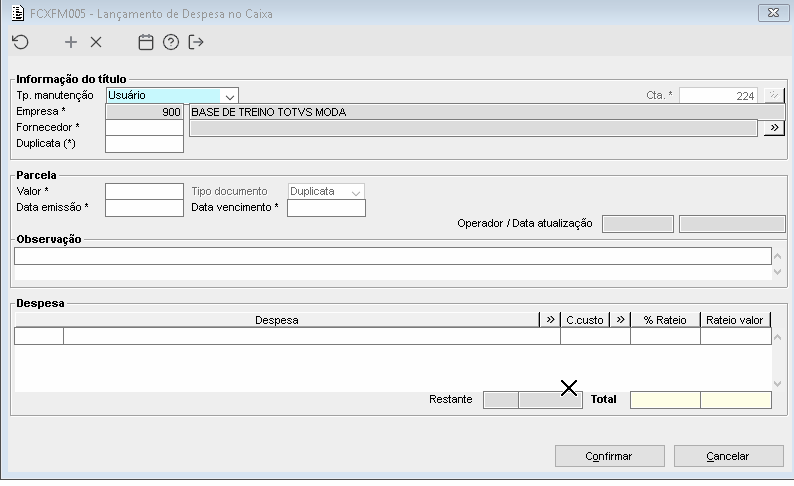Click the Despesa column header
This screenshot has height=486, width=794.
tap(277, 319)
